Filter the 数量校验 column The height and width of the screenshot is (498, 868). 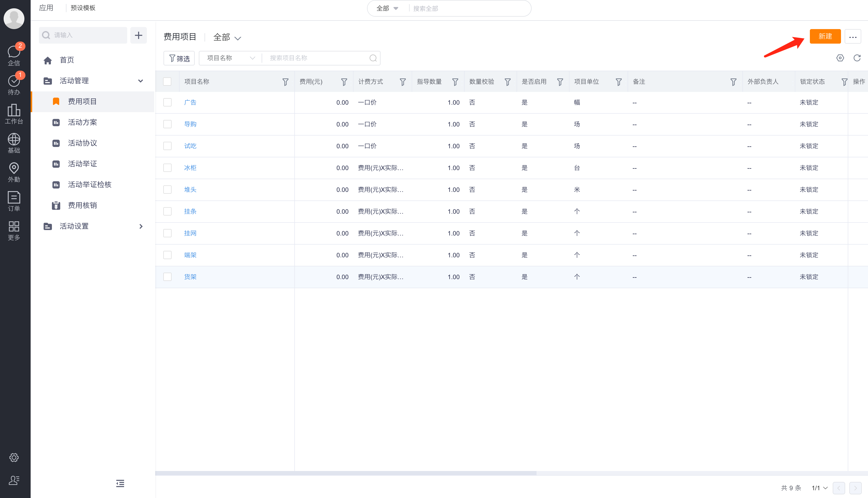(507, 82)
